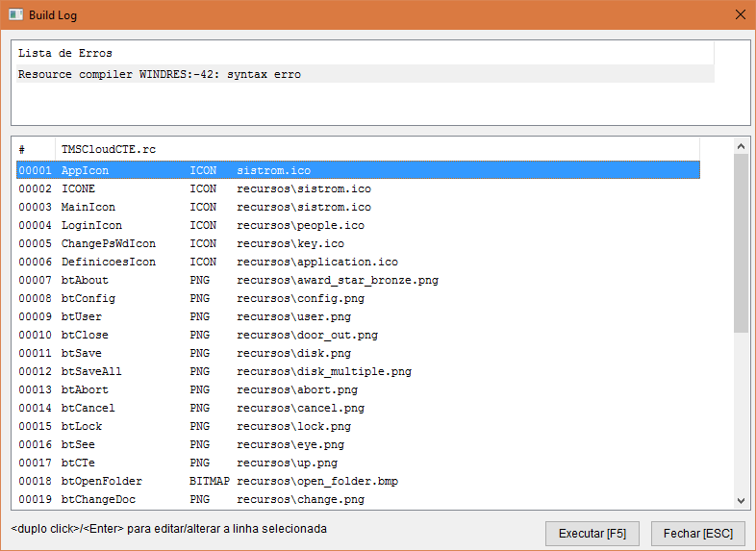Image resolution: width=756 pixels, height=551 pixels.
Task: Select the ICONE resource row
Action: [358, 188]
